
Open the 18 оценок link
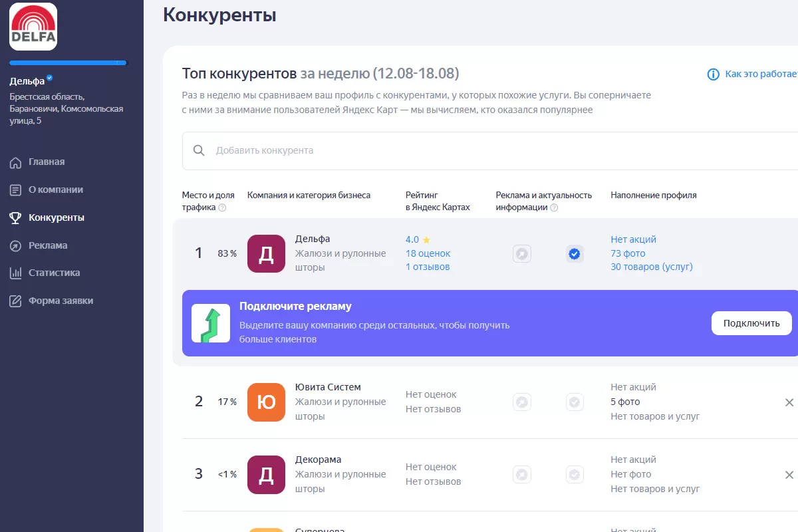428,253
